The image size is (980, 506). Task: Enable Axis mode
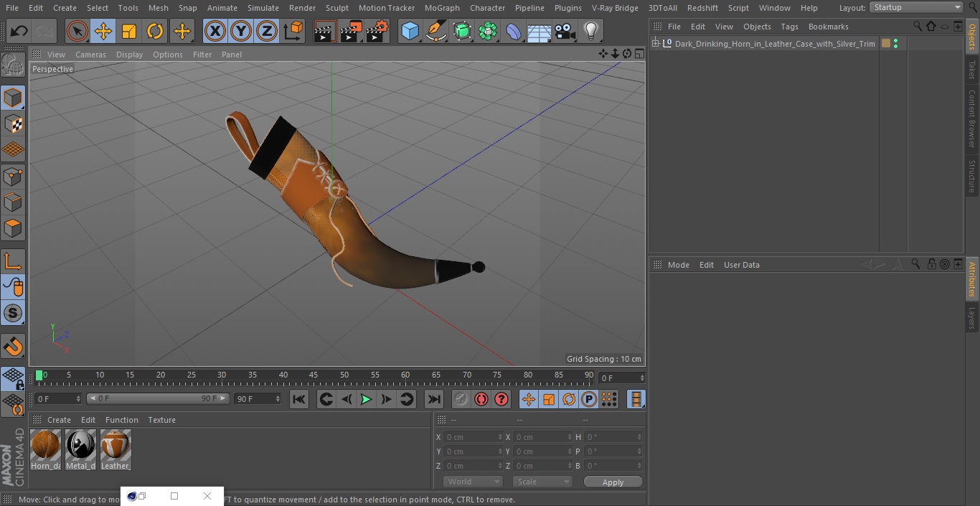click(13, 261)
